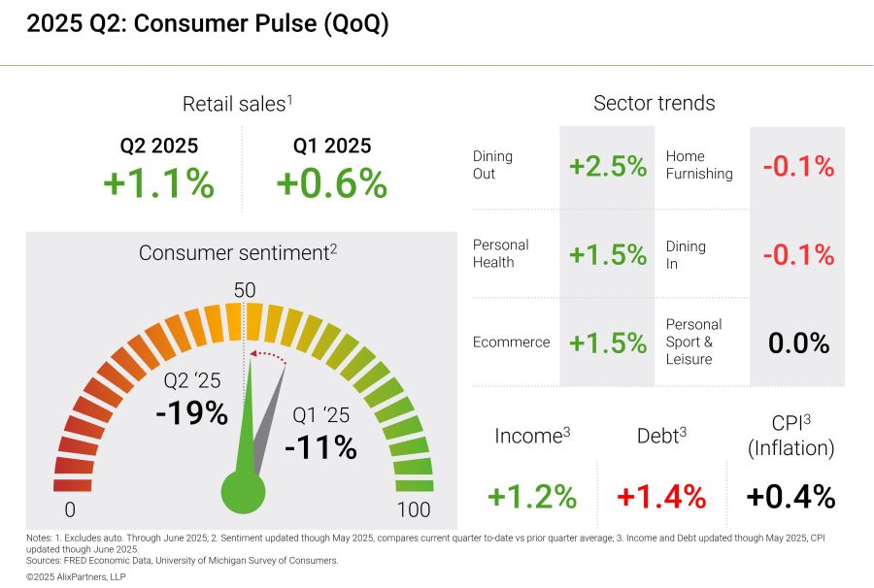
Task: Click the Consumer sentiment heading
Action: click(x=238, y=253)
